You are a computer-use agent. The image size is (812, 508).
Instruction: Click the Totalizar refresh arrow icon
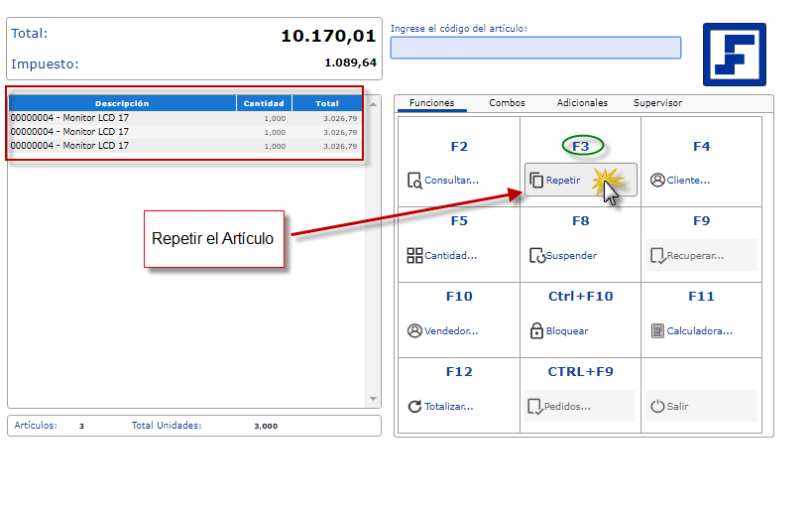point(414,407)
